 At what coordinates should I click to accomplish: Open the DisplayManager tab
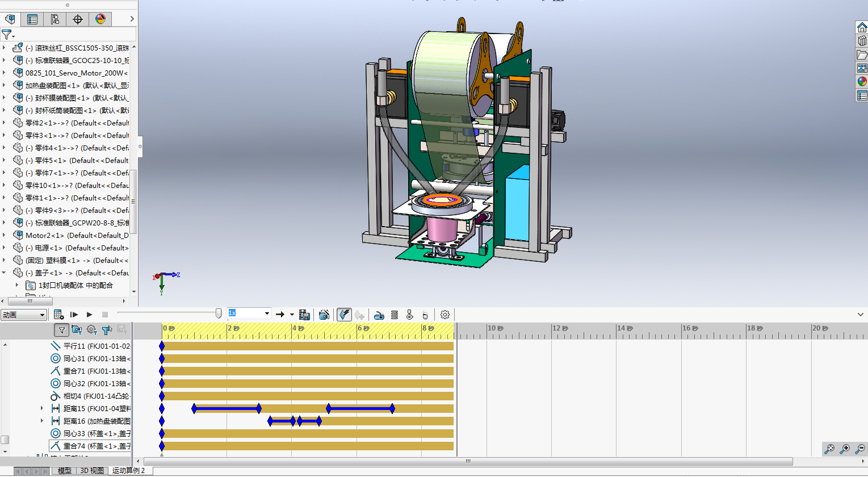pos(100,19)
